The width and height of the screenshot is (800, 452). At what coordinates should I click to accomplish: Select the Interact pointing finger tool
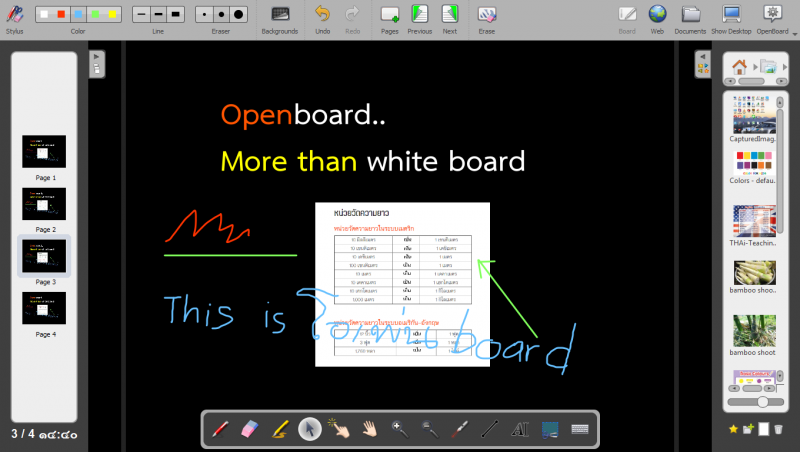click(x=340, y=429)
